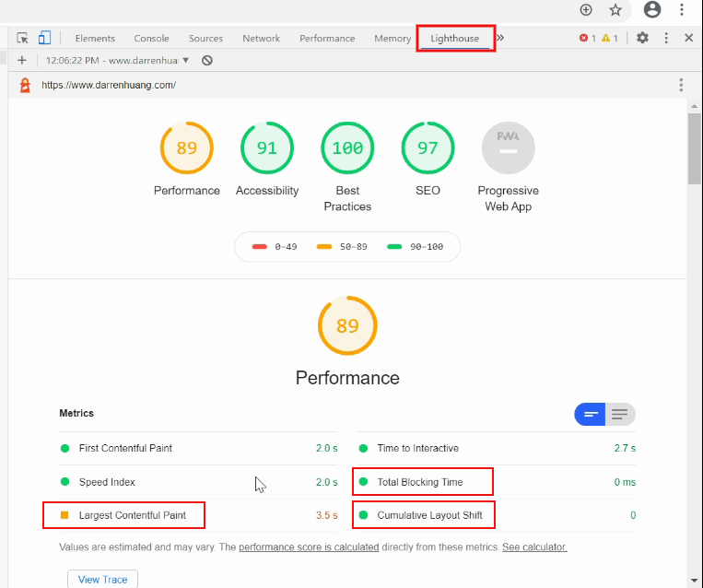Click the install plus-circle icon in address bar

tap(586, 10)
